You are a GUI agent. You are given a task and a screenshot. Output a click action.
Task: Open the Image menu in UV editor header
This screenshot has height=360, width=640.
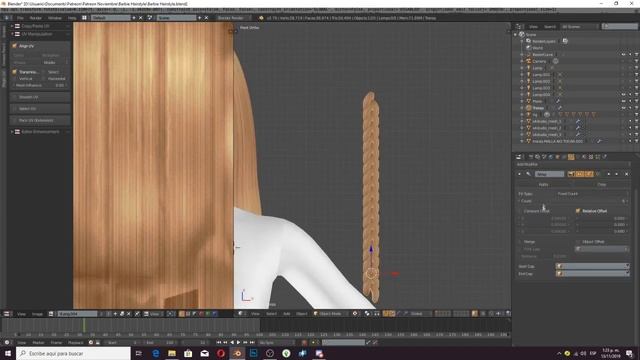(37, 313)
